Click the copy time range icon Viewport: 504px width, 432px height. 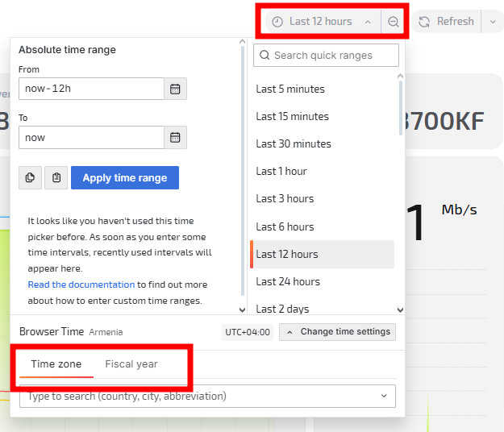pyautogui.click(x=30, y=177)
